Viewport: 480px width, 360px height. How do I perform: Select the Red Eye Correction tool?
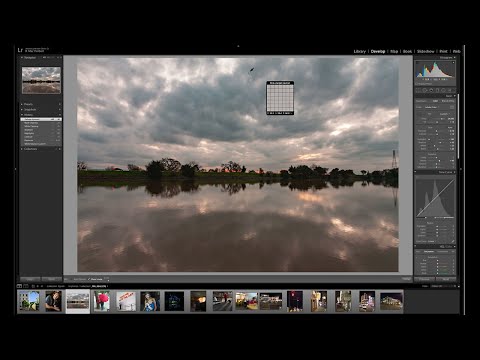click(x=431, y=90)
